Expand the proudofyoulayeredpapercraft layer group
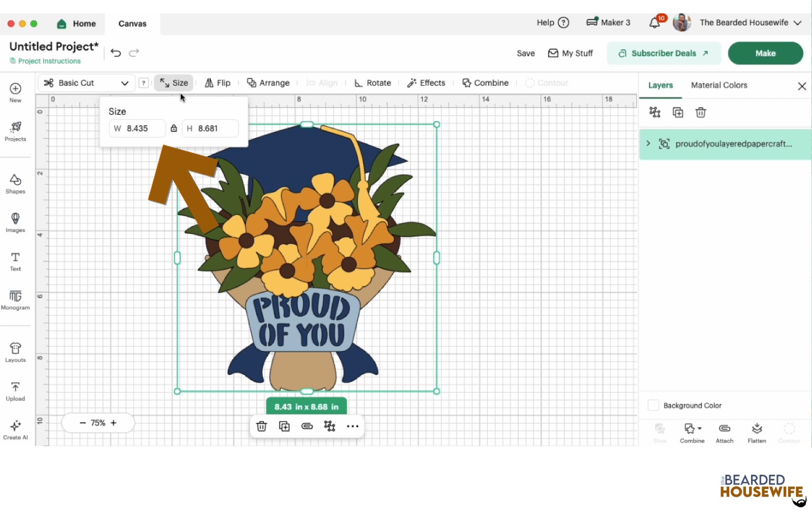The height and width of the screenshot is (516, 812). point(648,144)
